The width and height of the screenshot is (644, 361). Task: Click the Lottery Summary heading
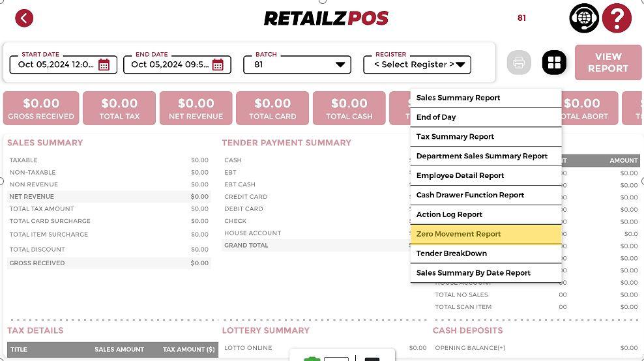pos(266,330)
